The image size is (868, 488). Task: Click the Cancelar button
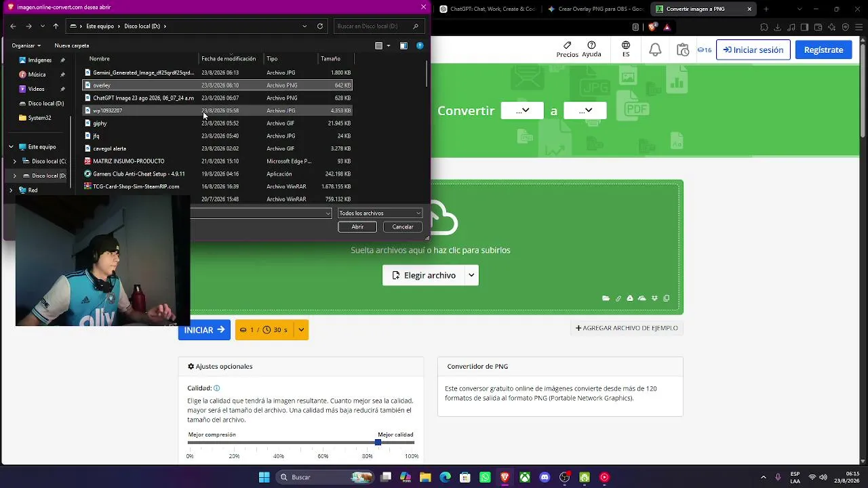[x=403, y=227]
